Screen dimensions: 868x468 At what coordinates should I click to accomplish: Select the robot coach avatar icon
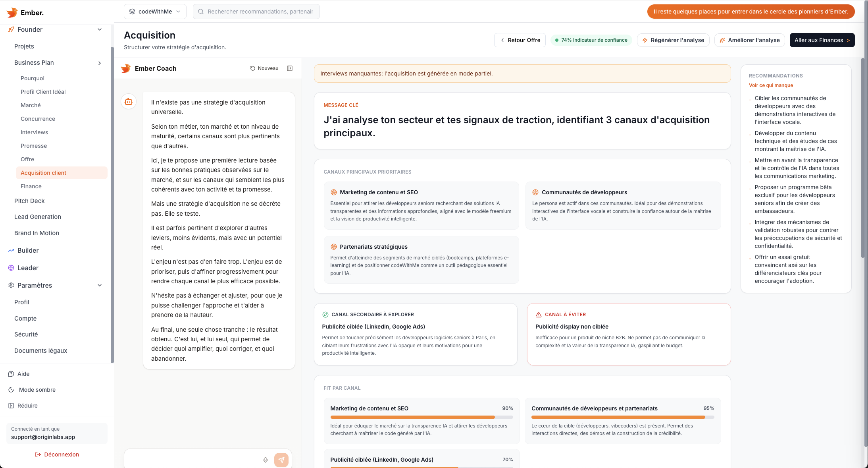click(x=128, y=101)
